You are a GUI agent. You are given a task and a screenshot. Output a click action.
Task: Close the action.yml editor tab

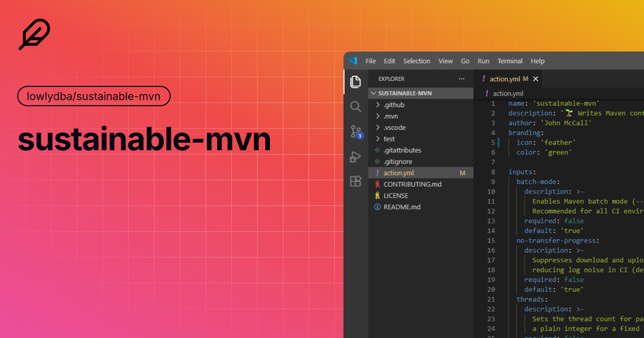(535, 79)
